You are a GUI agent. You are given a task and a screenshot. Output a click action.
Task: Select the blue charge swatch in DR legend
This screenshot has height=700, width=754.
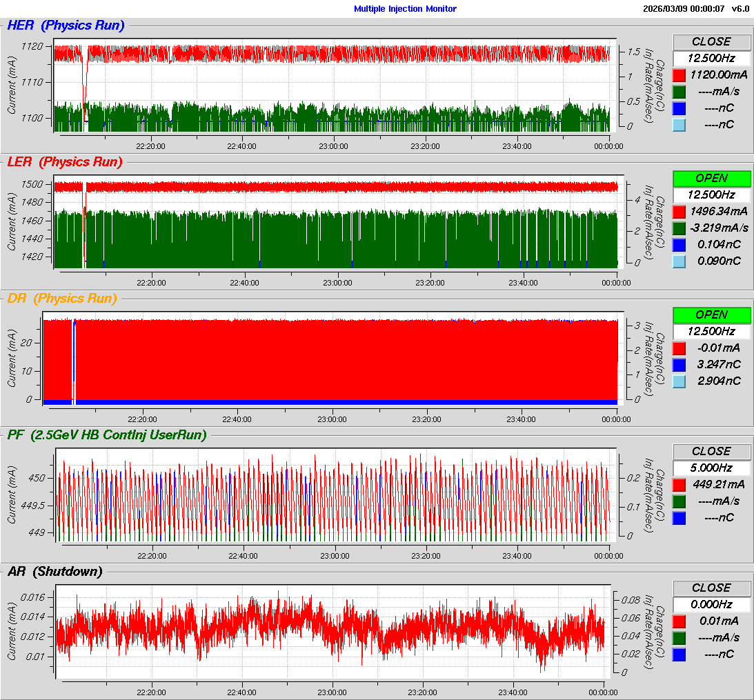click(x=679, y=365)
